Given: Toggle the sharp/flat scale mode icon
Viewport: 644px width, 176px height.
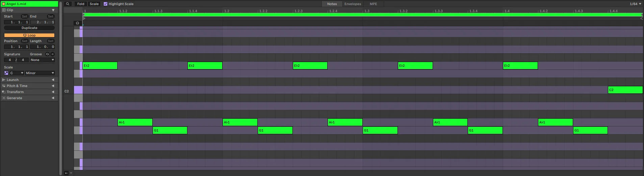Looking at the screenshot, I should pyautogui.click(x=6, y=73).
